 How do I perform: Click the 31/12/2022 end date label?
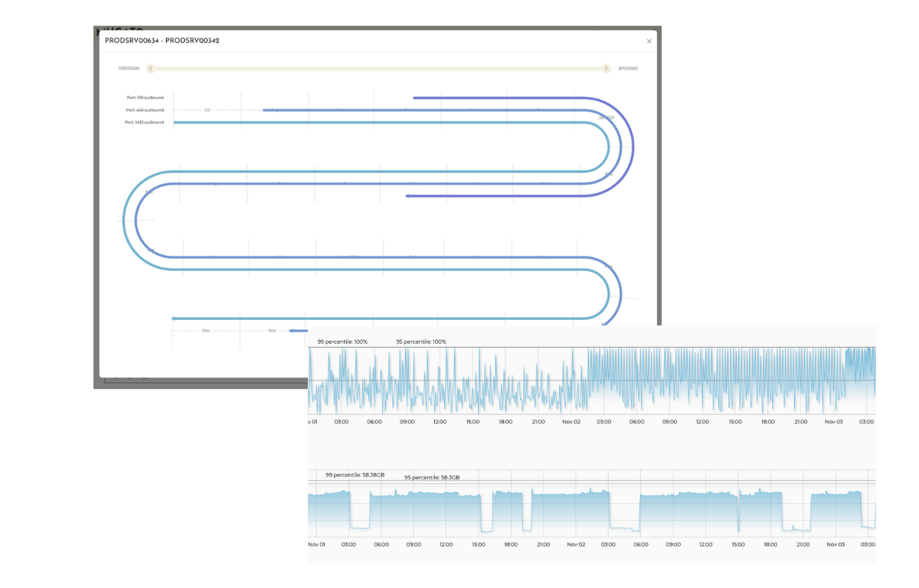click(628, 69)
